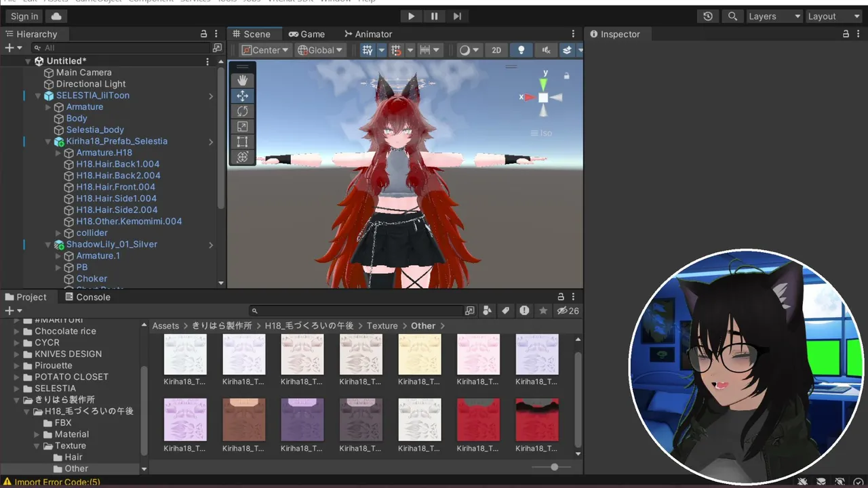The width and height of the screenshot is (868, 488).
Task: Open search window icon in Hierarchy search bar
Action: [217, 47]
